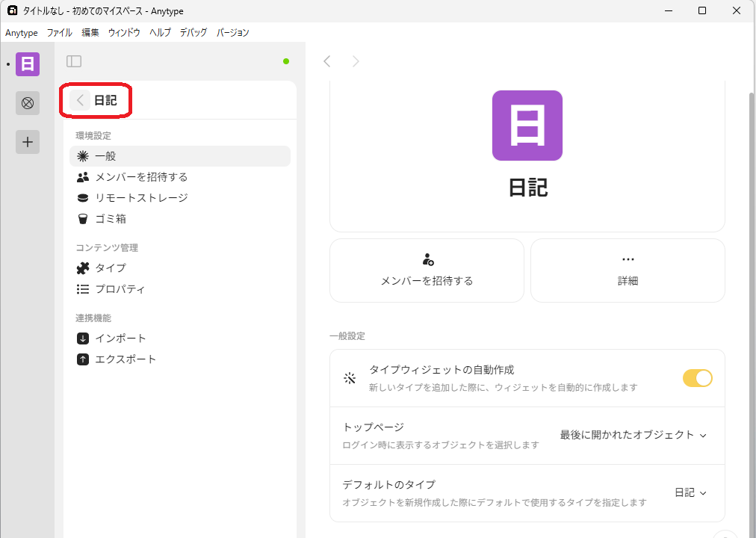Close the Anytype window
This screenshot has height=538, width=756.
coord(737,10)
